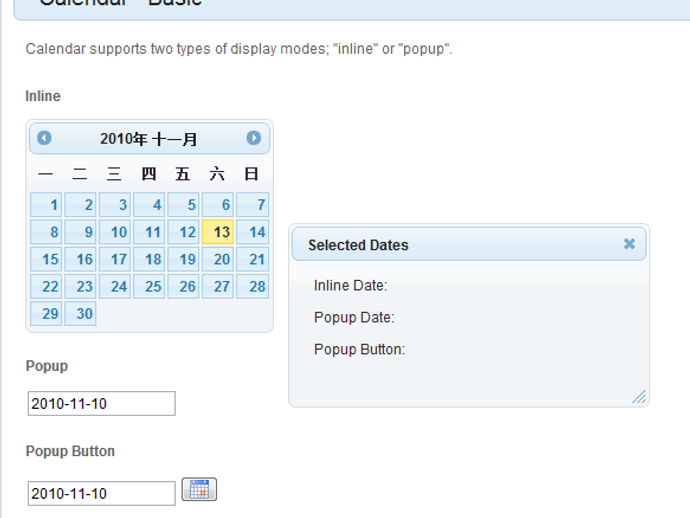Close the Selected Dates dialog

coord(629,244)
